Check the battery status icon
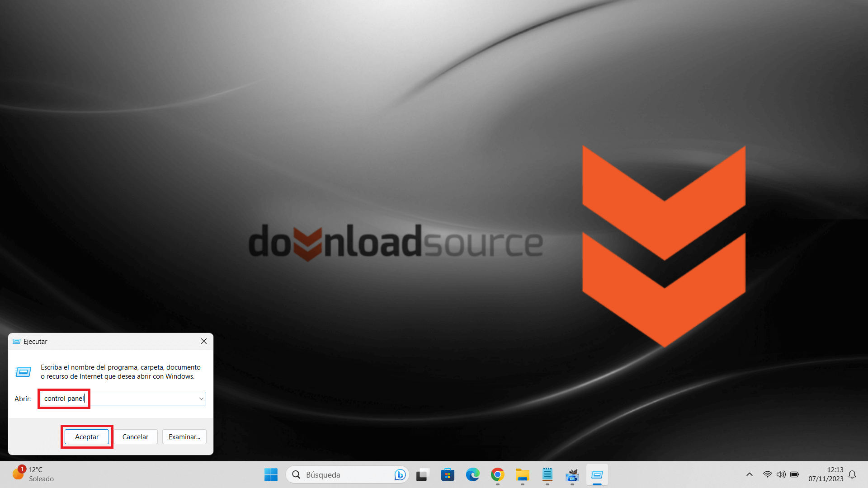Image resolution: width=868 pixels, height=488 pixels. click(795, 474)
